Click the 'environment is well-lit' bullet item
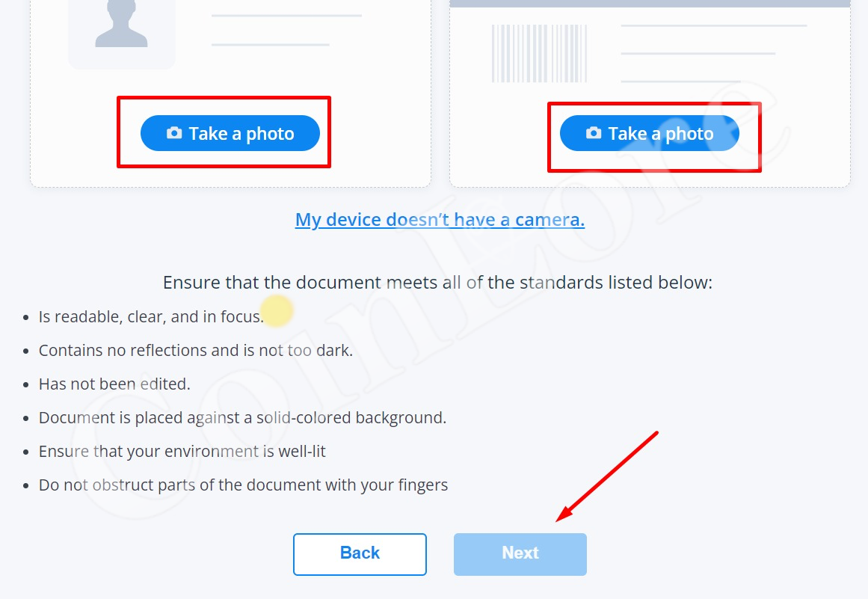The width and height of the screenshot is (868, 599). click(182, 452)
